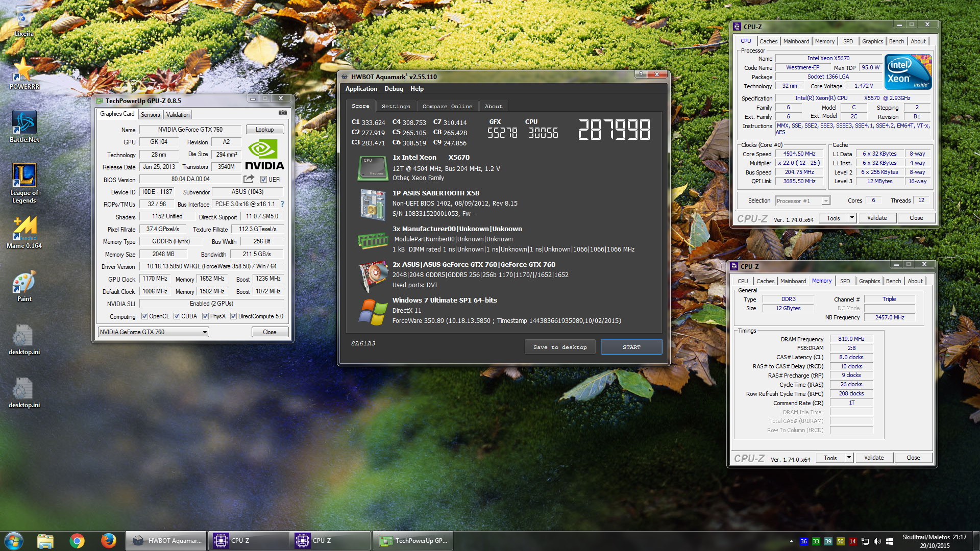This screenshot has height=551, width=980.
Task: Click the GPU Name field in GPU-Z
Action: click(190, 130)
